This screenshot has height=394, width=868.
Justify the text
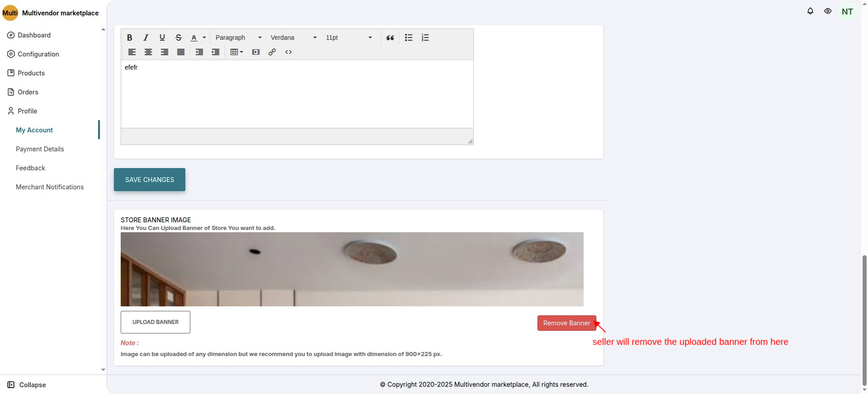pos(181,52)
